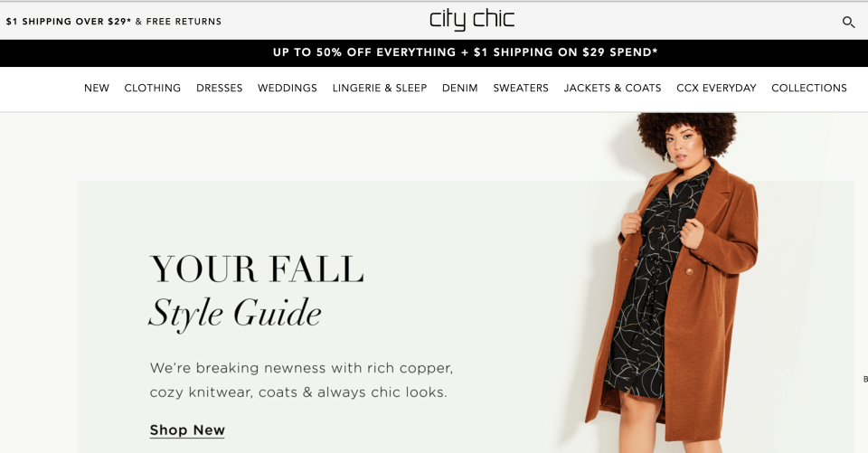Select the SWEATERS category
The height and width of the screenshot is (453, 868).
(521, 88)
